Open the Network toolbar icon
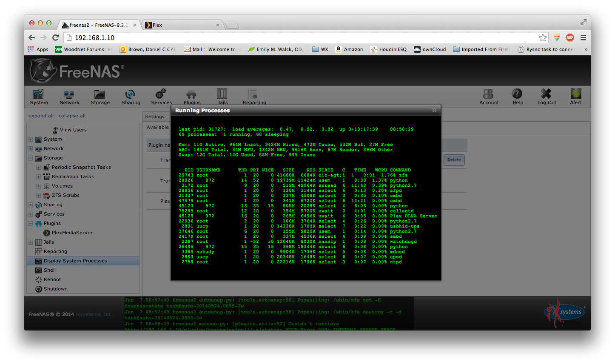The width and height of the screenshot is (615, 364). click(x=69, y=97)
